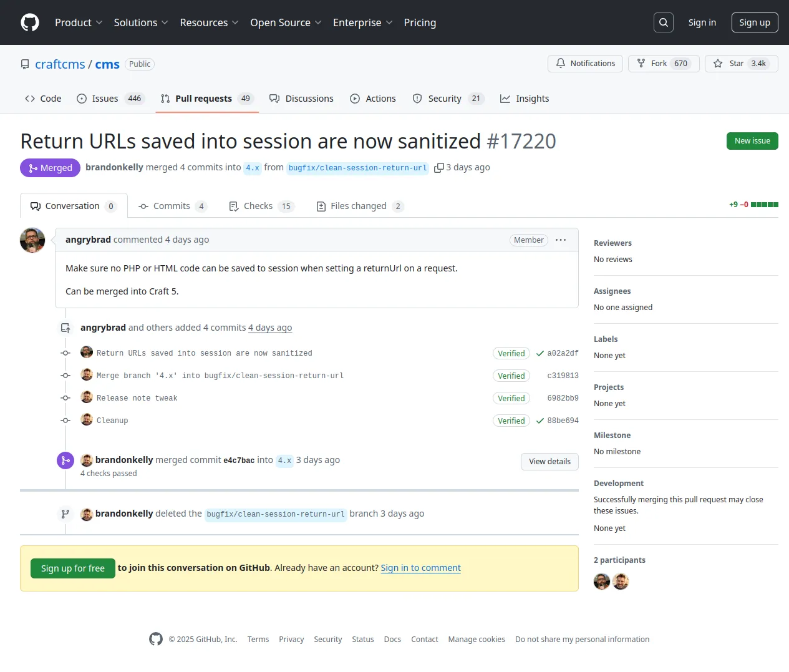Click avatar beside 'Release note tweak' commit
Viewport: 789px width, 672px height.
pyautogui.click(x=87, y=397)
